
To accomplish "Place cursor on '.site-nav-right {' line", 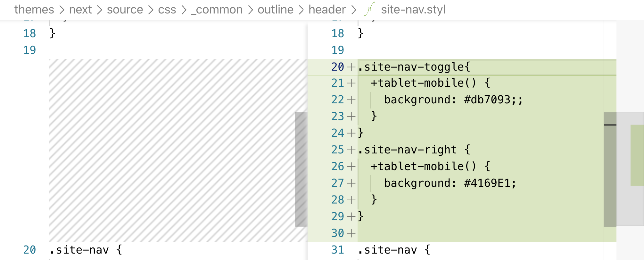I will [414, 150].
